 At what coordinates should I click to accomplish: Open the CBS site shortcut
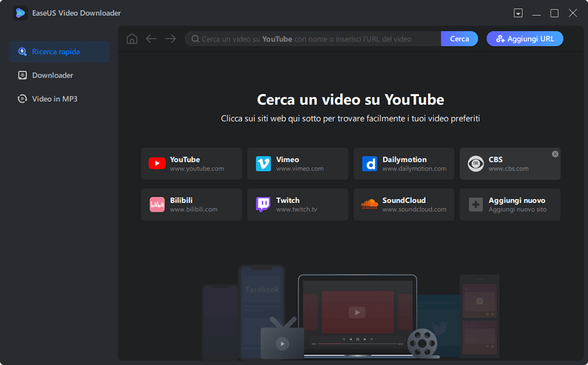pos(509,163)
